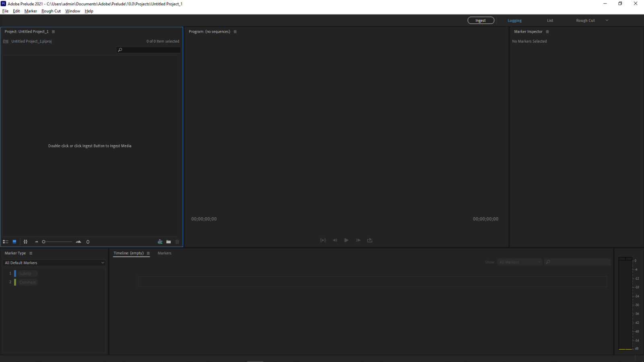
Task: Click the Marker Inspector panel title
Action: click(528, 32)
